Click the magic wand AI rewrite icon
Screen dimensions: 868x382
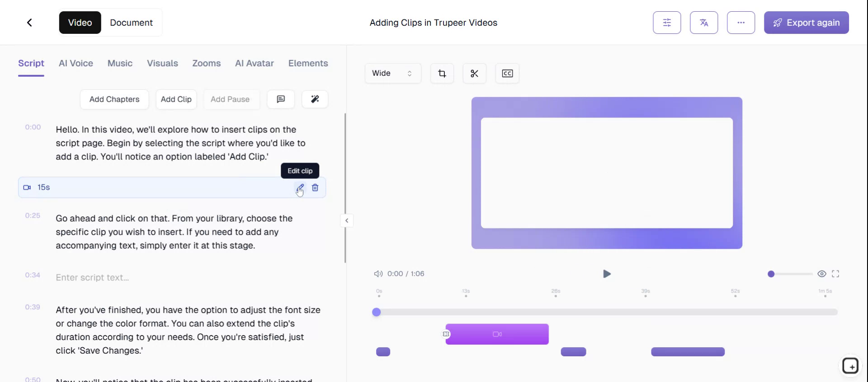[x=315, y=99]
